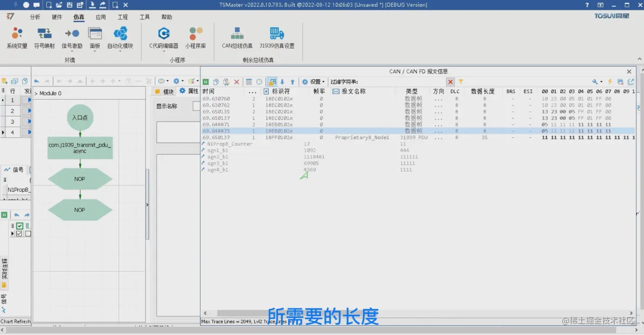Select the 信号 tab in left panel
The height and width of the screenshot is (335, 644).
(x=14, y=170)
